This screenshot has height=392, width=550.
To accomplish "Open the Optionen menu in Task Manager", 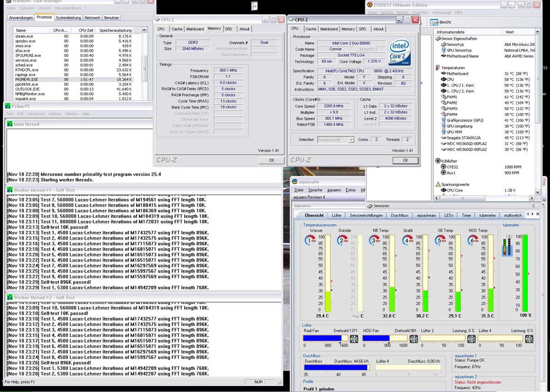I will (x=27, y=8).
